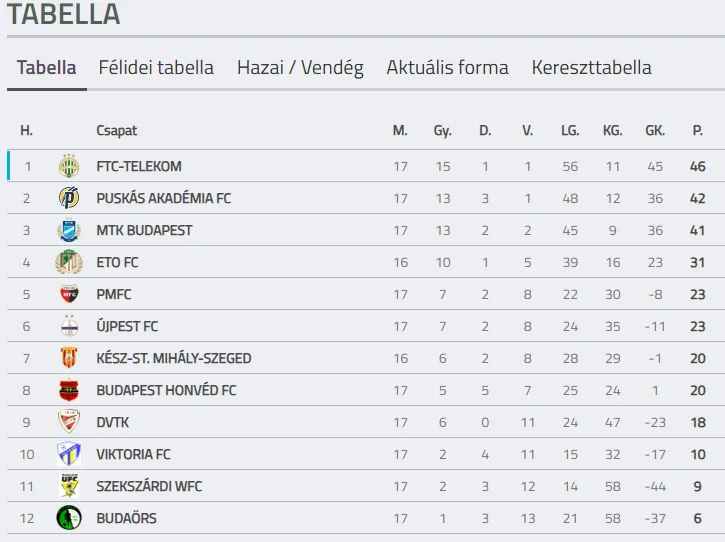
Task: Show the Aktuális forma tab
Action: point(447,68)
